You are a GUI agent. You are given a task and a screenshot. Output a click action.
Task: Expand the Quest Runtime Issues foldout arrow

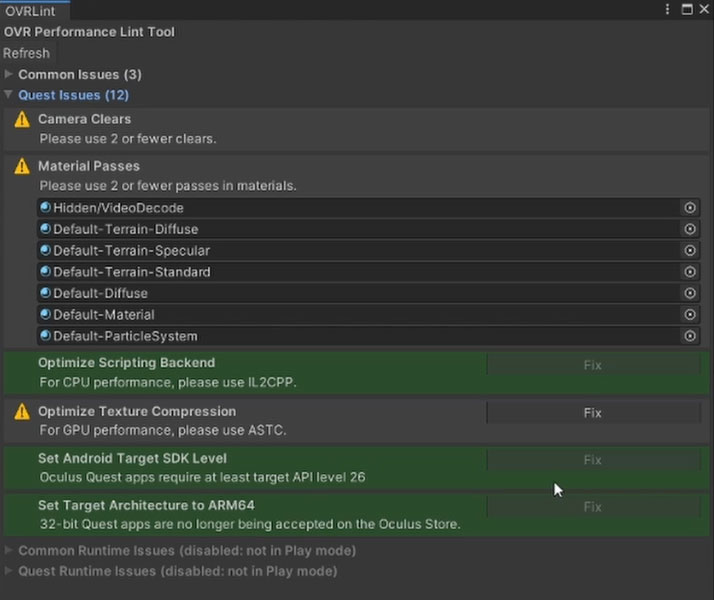(x=8, y=570)
